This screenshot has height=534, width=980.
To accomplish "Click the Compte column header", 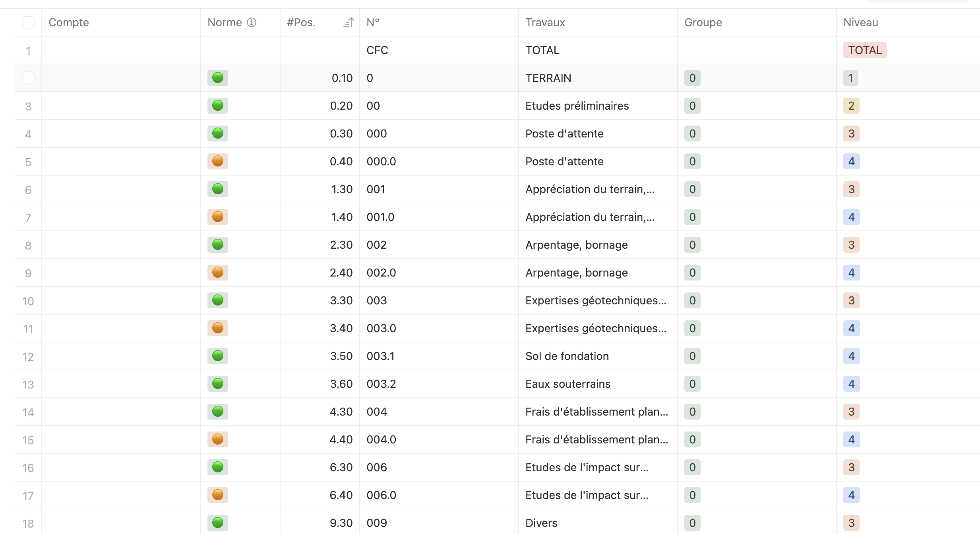I will pos(69,22).
